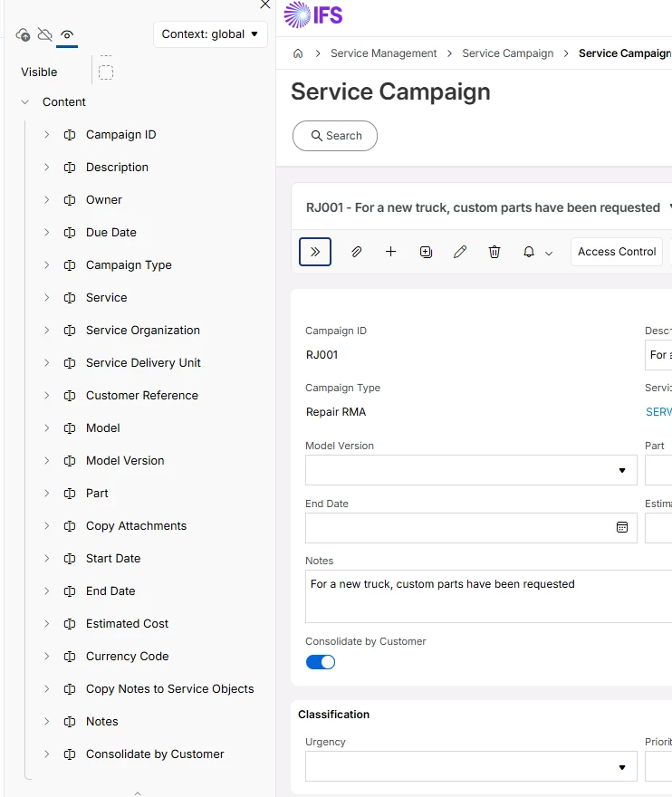Toggle the eye preview tab icon
Viewport: 672px width, 797px height.
coord(67,34)
